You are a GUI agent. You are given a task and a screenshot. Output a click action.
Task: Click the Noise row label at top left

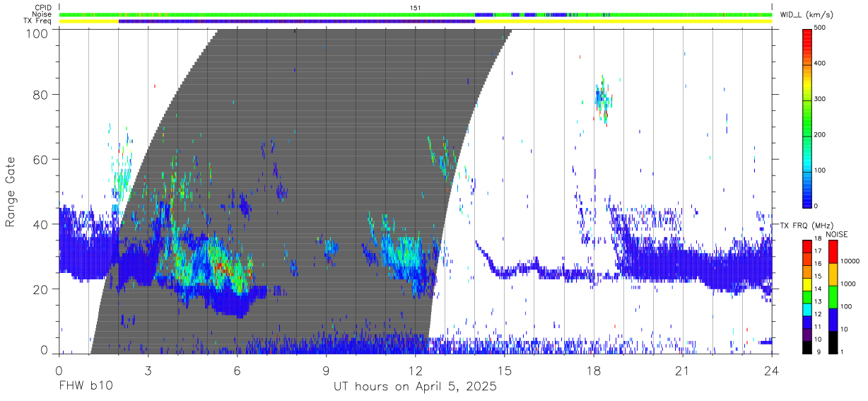[x=42, y=14]
